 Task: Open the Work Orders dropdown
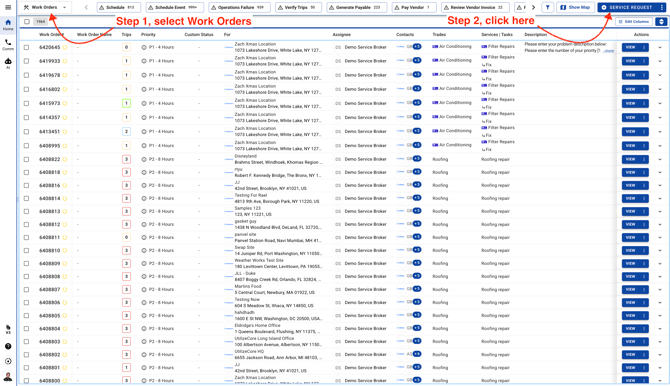(45, 7)
